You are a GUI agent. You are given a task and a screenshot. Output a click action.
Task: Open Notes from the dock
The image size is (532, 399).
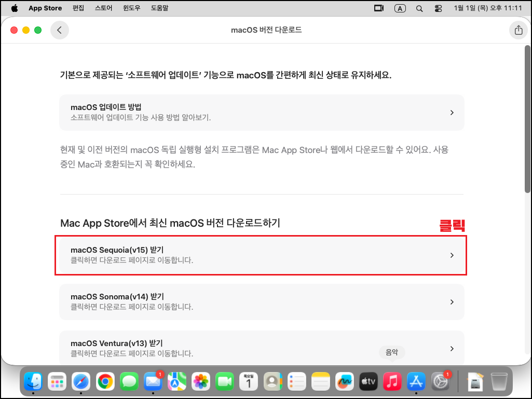click(321, 381)
